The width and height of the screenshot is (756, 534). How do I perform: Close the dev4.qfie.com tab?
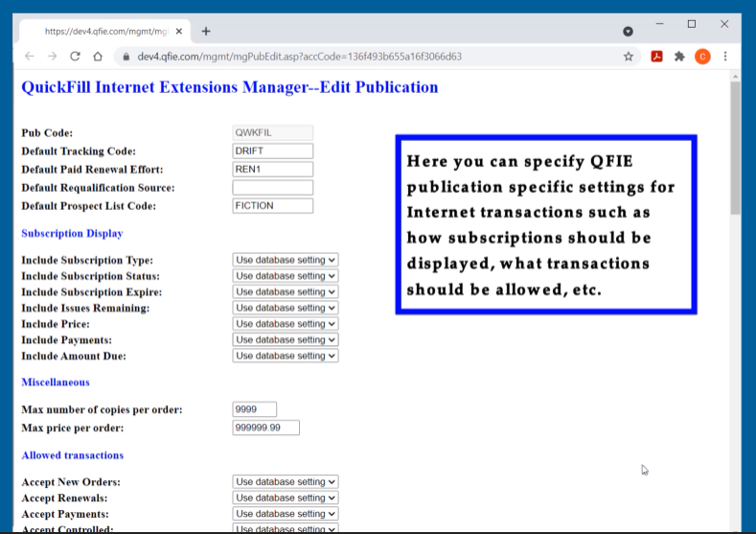click(179, 32)
